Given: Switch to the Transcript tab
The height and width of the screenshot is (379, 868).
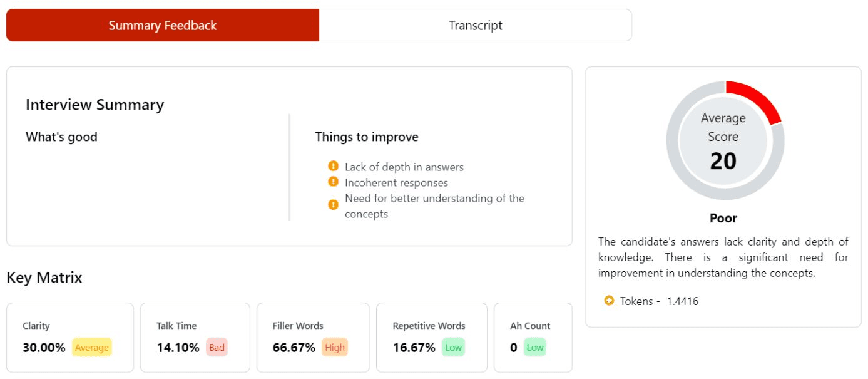Looking at the screenshot, I should [475, 26].
